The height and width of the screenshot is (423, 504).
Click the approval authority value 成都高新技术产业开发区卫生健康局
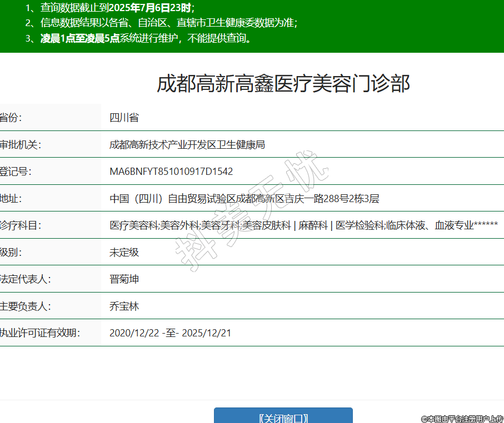(x=187, y=145)
